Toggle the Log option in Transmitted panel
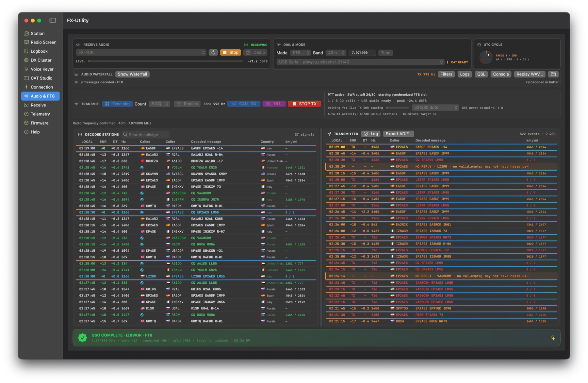This screenshot has width=588, height=383. tap(371, 134)
